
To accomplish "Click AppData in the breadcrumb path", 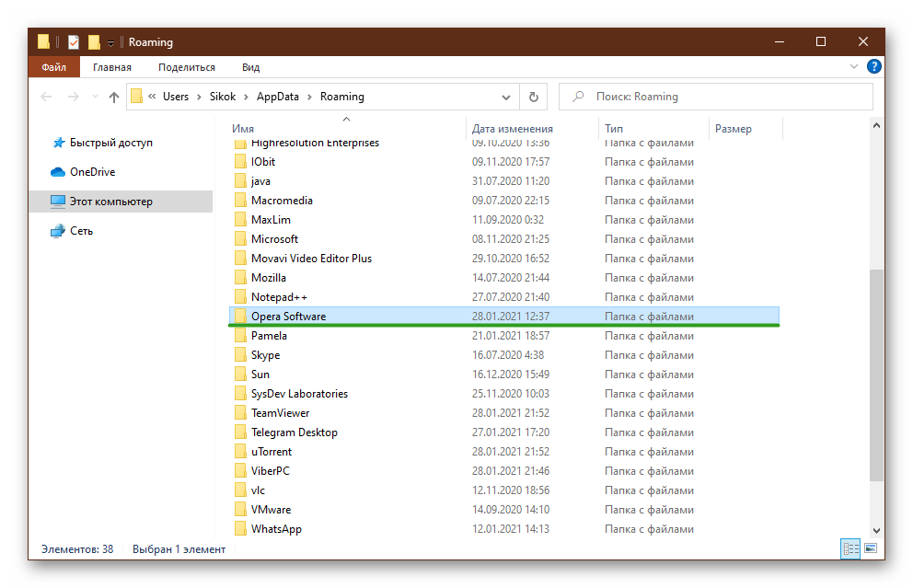I will pos(276,97).
